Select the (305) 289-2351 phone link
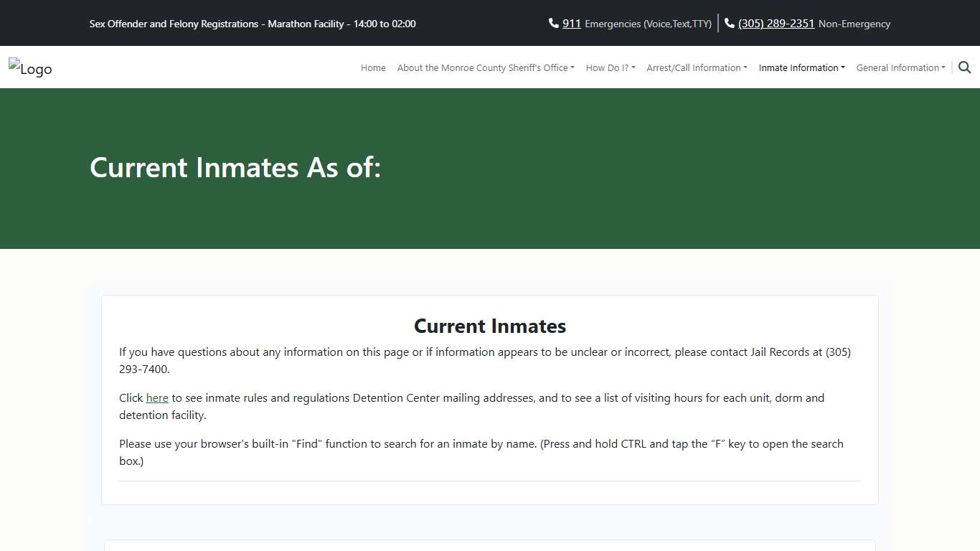 pos(776,24)
